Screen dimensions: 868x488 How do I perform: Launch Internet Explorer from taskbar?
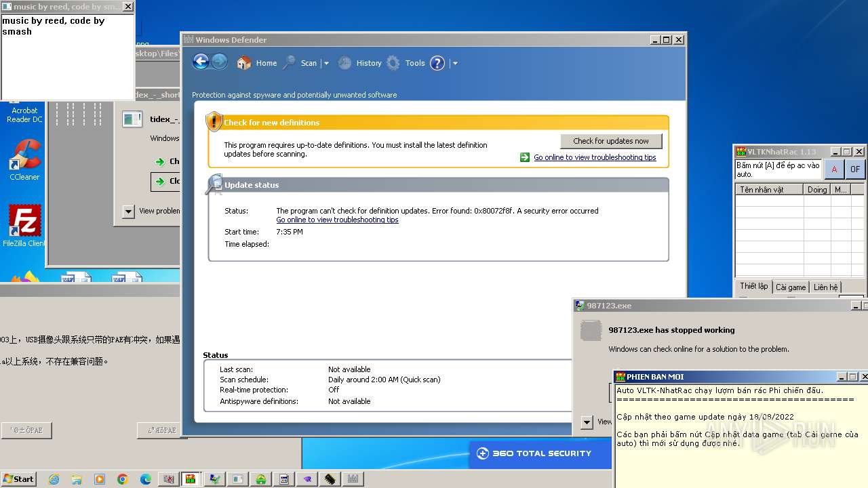[x=54, y=479]
